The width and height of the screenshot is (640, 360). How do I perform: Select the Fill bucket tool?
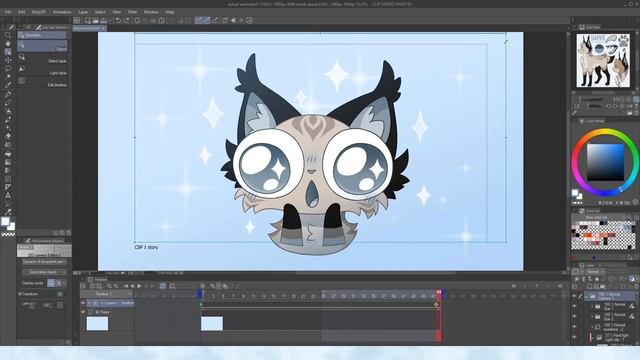8,154
